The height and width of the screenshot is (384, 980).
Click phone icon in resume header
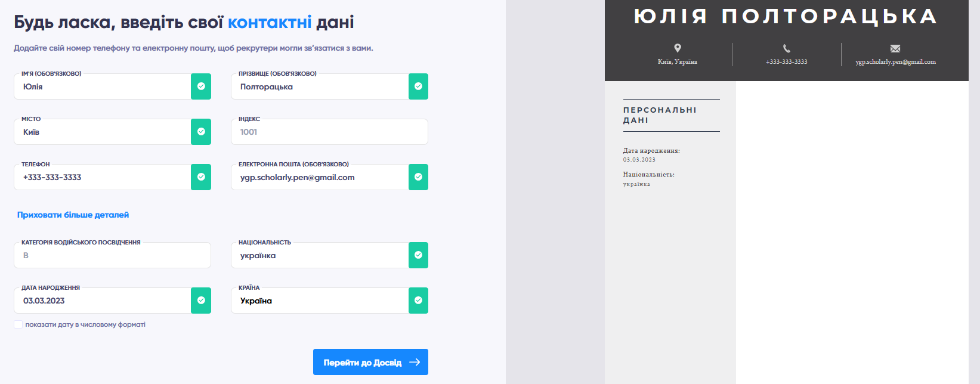[786, 48]
